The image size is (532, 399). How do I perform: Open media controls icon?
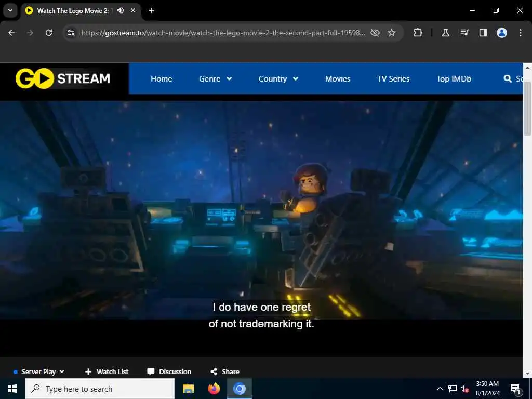click(464, 33)
